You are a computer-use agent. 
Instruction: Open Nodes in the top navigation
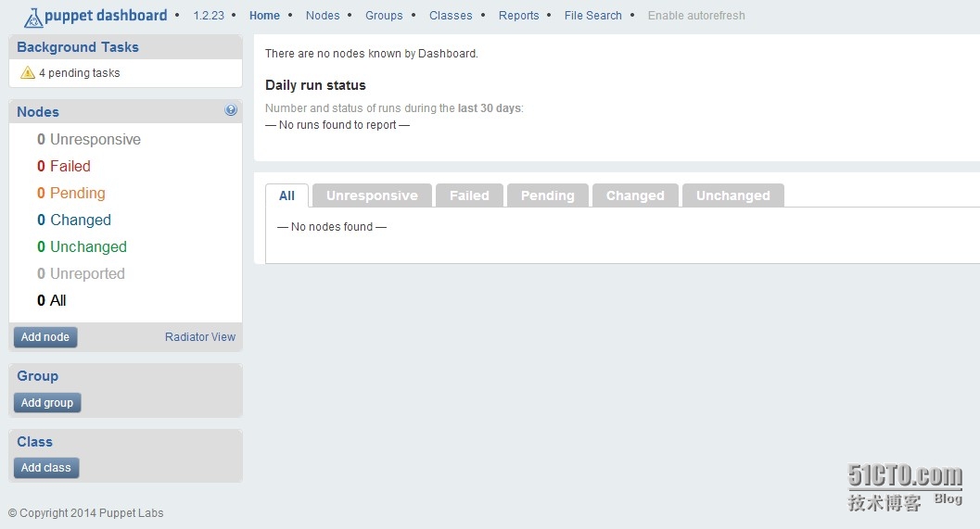pyautogui.click(x=323, y=16)
